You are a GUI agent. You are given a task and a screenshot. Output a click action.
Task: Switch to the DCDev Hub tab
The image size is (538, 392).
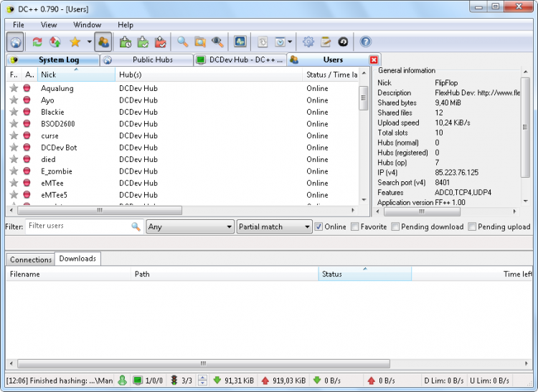click(240, 60)
